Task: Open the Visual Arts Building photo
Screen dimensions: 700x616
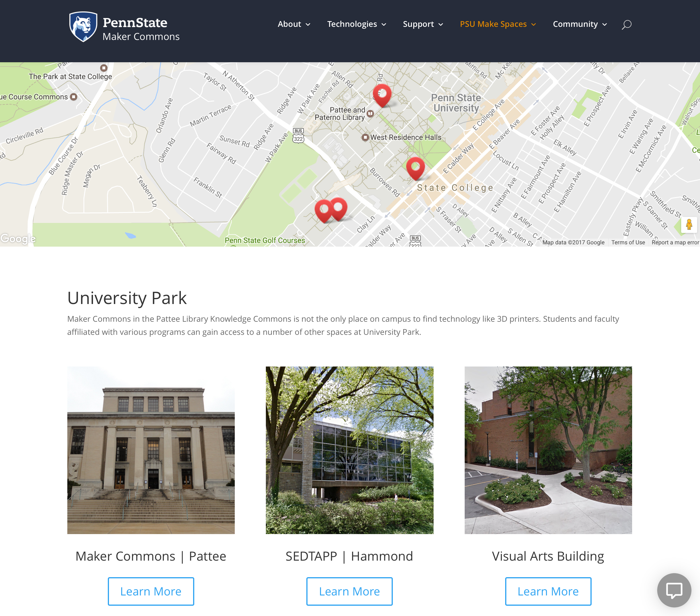Action: pyautogui.click(x=548, y=450)
